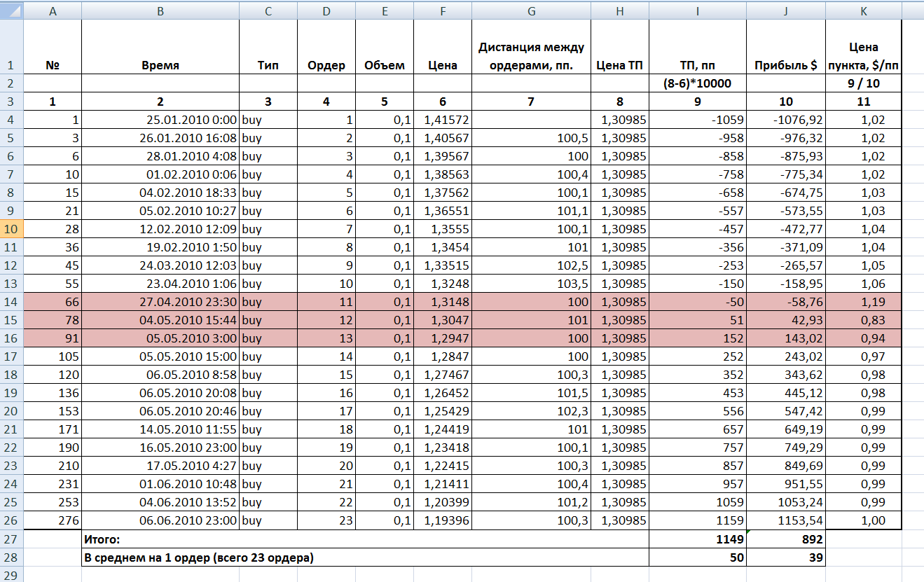Select point price cell 1,00
Screen dimensions: 924x582
click(863, 520)
